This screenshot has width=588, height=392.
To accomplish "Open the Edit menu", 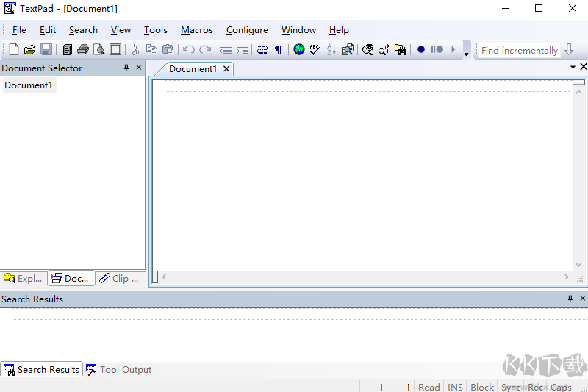I will pos(48,30).
